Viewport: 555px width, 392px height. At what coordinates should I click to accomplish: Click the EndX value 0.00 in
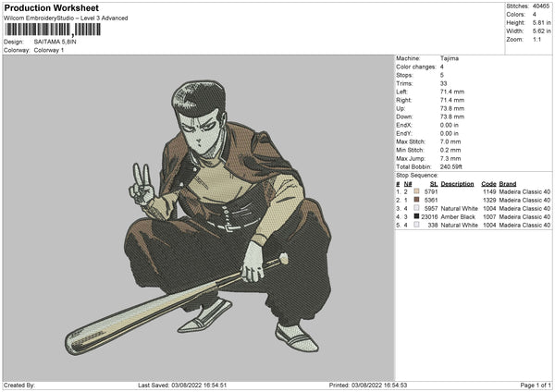(x=450, y=125)
